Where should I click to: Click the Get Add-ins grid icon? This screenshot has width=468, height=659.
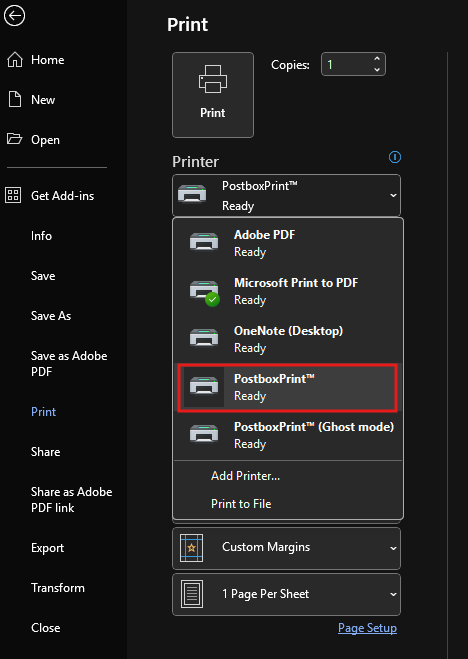(x=13, y=195)
